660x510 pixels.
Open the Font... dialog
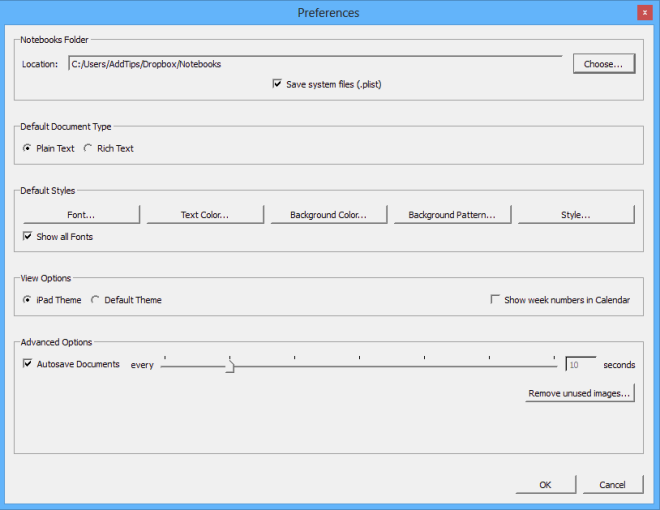pyautogui.click(x=81, y=215)
